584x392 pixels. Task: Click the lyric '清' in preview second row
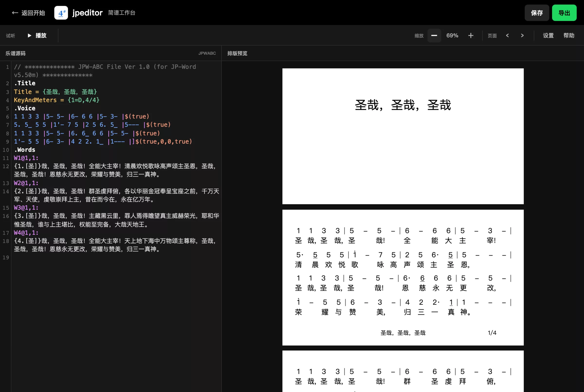point(298,264)
